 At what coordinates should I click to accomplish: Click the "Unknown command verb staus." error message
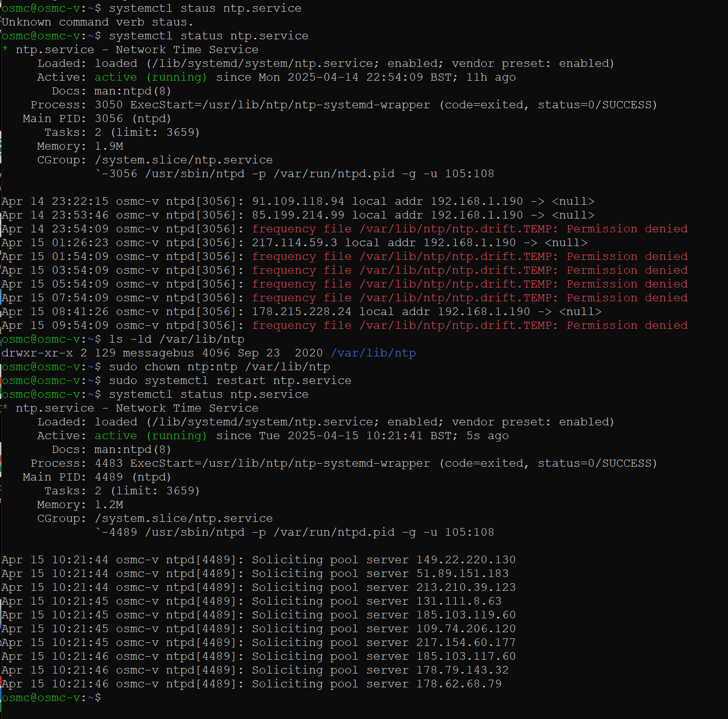click(x=97, y=22)
